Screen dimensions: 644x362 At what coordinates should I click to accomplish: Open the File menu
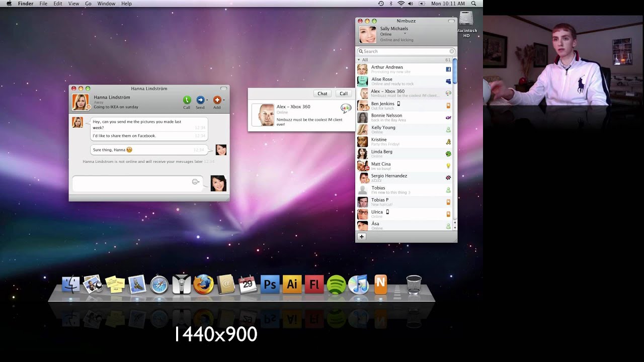(43, 4)
